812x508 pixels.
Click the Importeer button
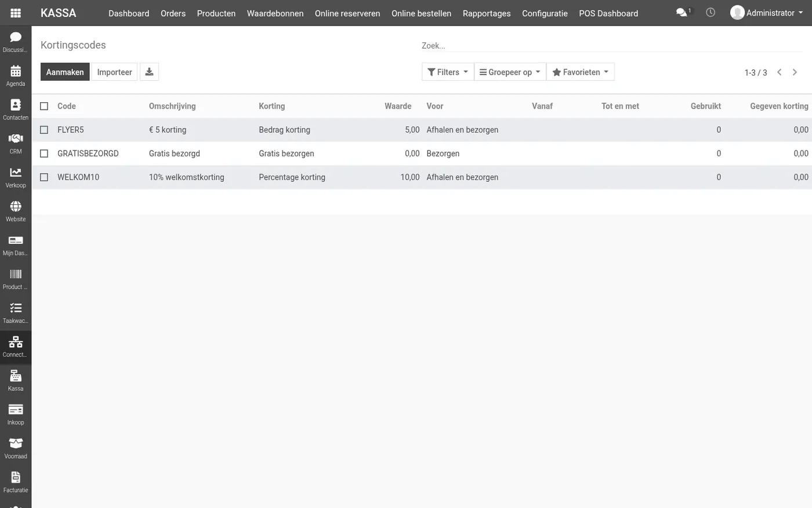point(114,72)
